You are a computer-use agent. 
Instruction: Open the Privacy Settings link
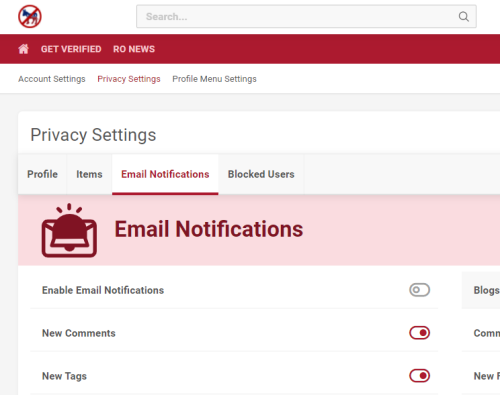(129, 79)
